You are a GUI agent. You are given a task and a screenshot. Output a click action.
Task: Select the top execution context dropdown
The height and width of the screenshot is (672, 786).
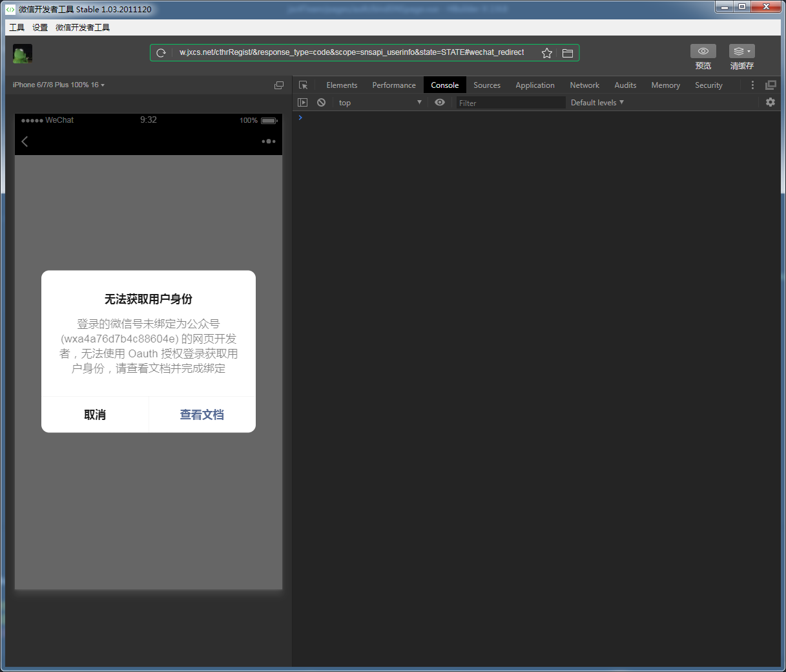380,103
